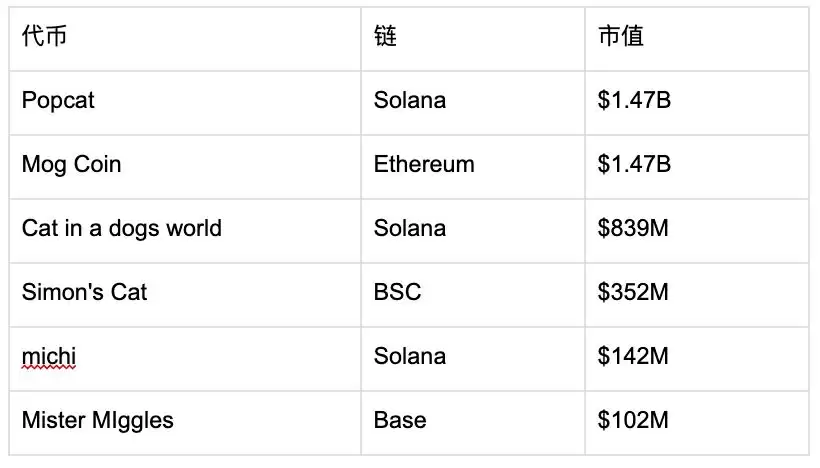Click the Mog Coin cell
Screen dimensions: 820x468
click(x=71, y=165)
